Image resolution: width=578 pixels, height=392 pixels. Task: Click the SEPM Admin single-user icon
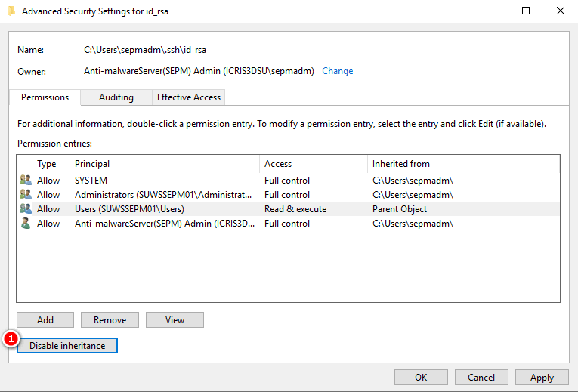point(26,224)
